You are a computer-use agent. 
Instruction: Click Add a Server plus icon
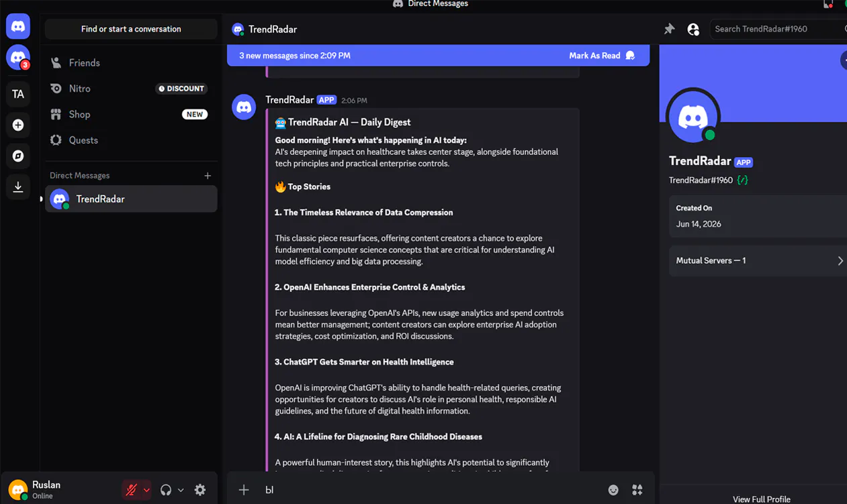(x=18, y=125)
